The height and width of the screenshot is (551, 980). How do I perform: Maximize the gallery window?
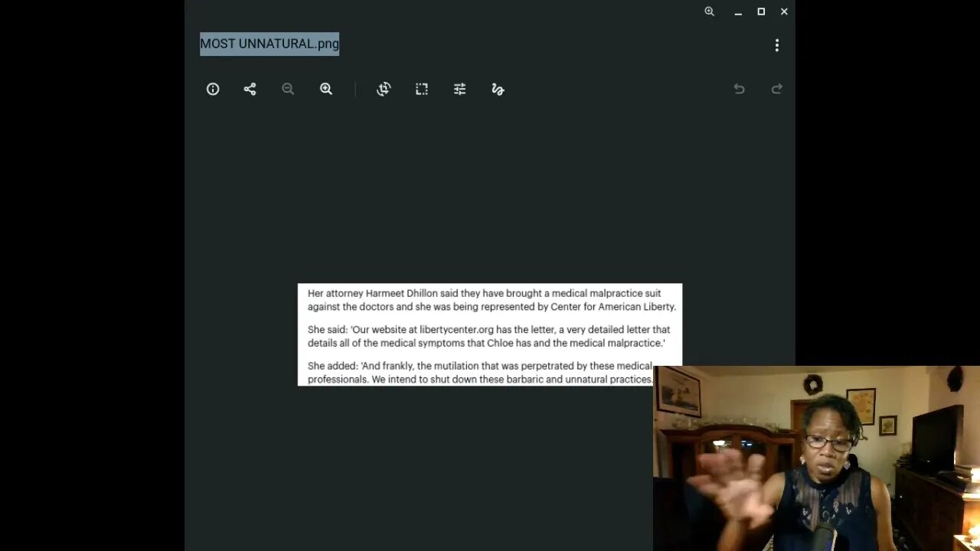(761, 11)
